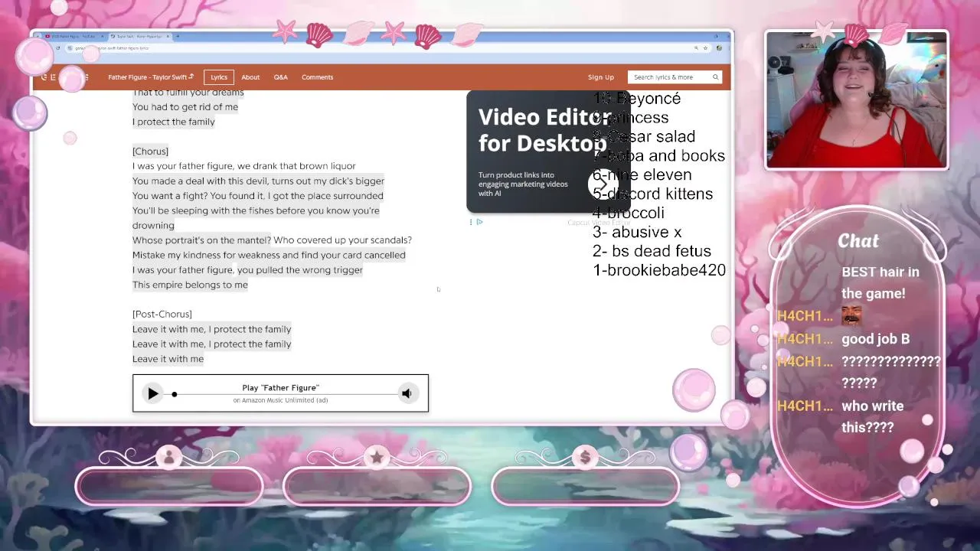Click the Sign Up link

click(x=601, y=77)
